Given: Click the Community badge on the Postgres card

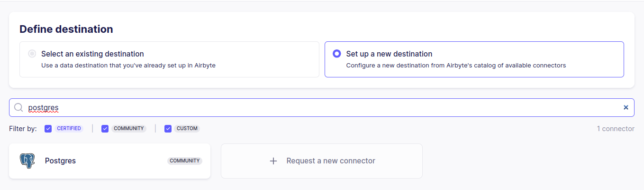Looking at the screenshot, I should click(x=184, y=161).
